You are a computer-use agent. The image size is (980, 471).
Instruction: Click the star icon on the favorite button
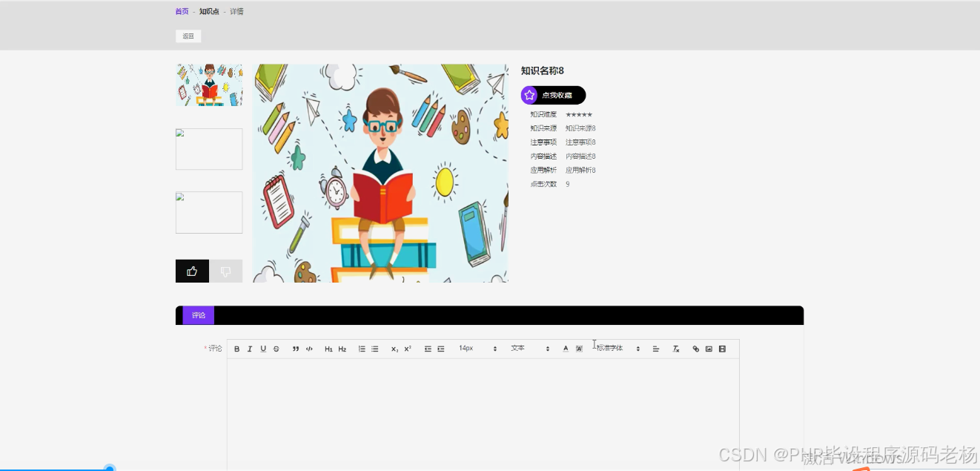(x=529, y=95)
